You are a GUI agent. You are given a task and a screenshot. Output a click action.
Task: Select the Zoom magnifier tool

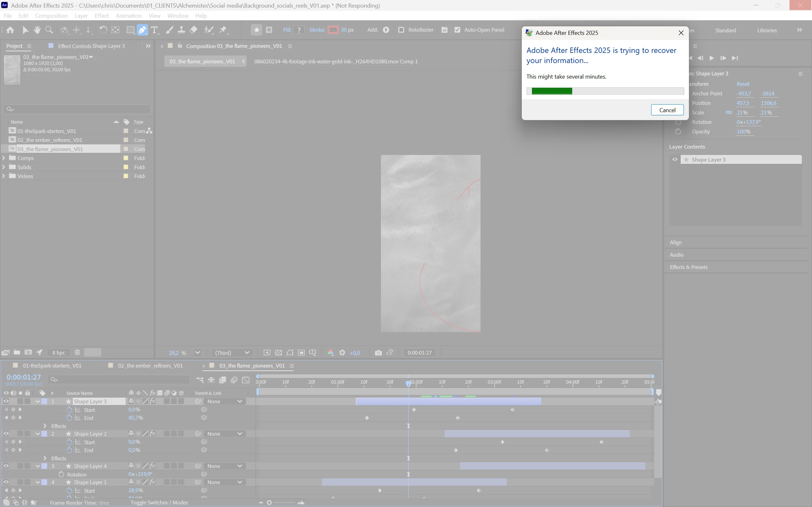[49, 30]
